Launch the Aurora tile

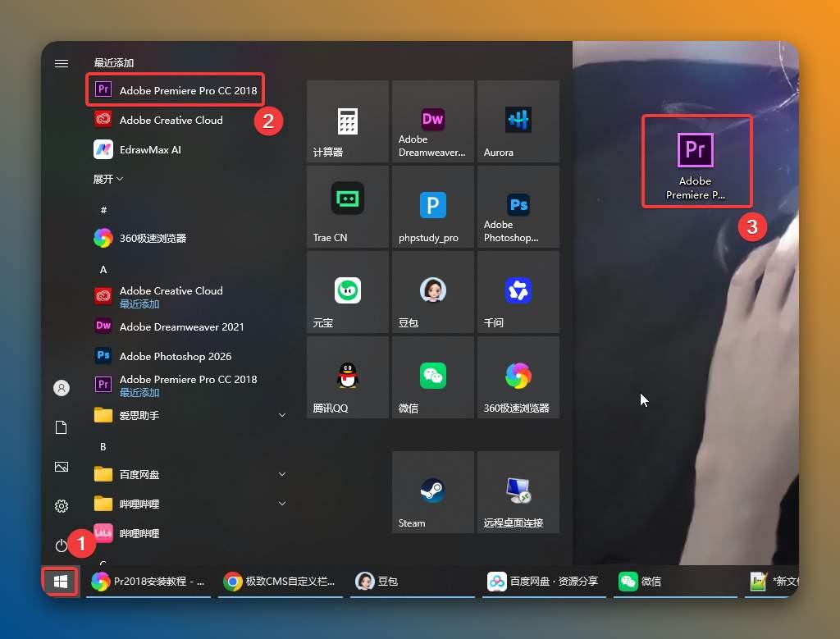tap(518, 121)
